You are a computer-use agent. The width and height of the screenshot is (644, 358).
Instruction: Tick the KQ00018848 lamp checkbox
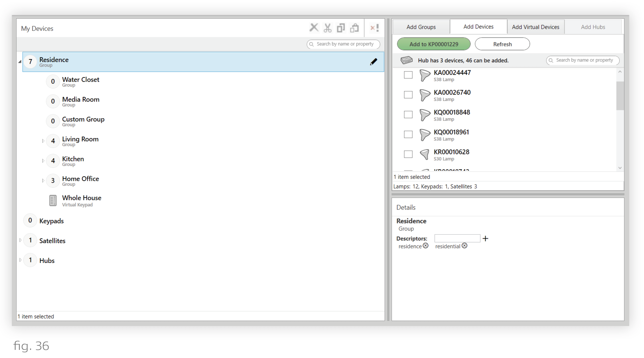pos(408,114)
